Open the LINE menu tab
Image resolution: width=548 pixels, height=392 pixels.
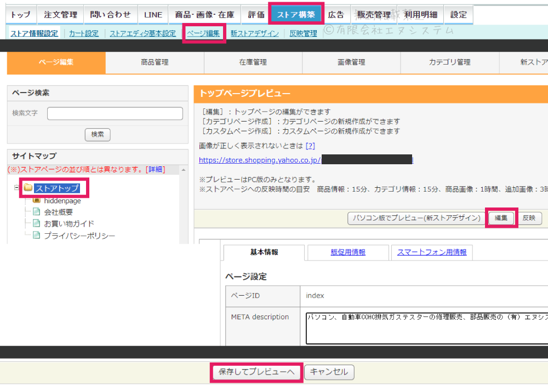coord(153,15)
